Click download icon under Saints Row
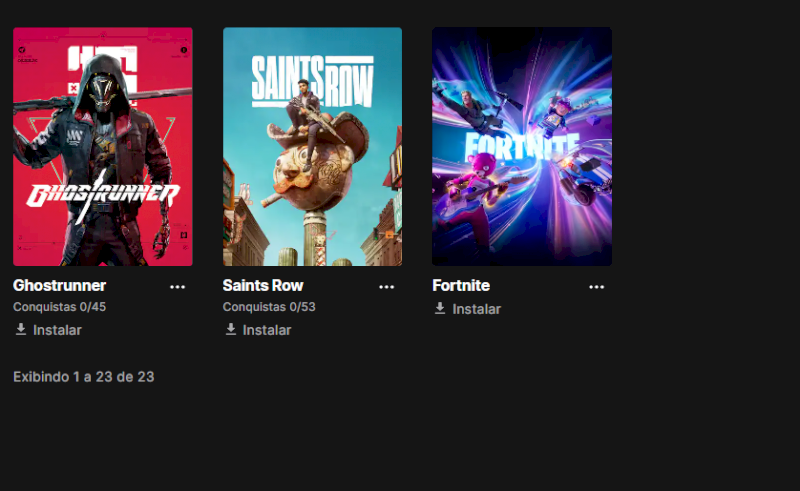The image size is (800, 491). click(231, 329)
